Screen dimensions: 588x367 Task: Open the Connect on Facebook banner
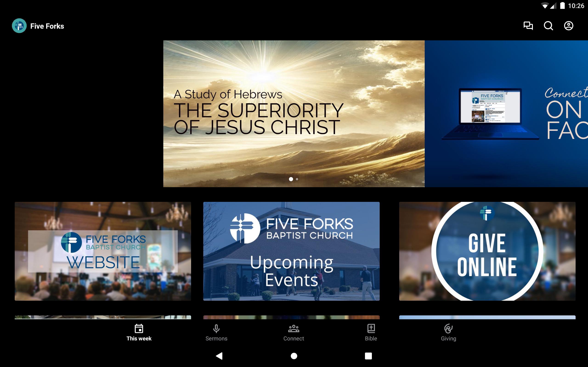(x=506, y=114)
